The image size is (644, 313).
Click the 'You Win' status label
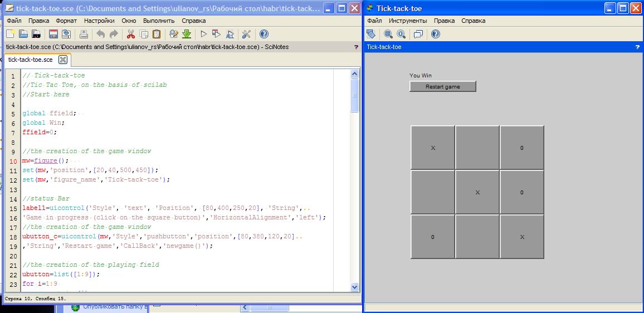pyautogui.click(x=421, y=76)
